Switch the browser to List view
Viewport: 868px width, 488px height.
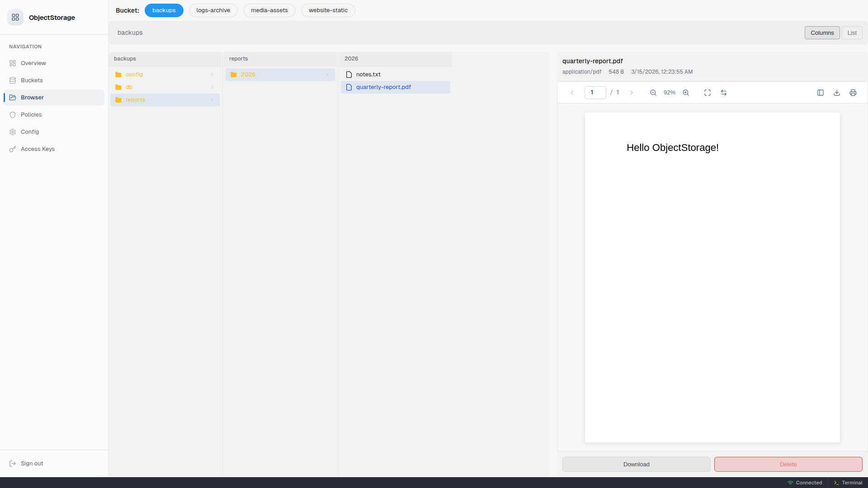point(852,33)
